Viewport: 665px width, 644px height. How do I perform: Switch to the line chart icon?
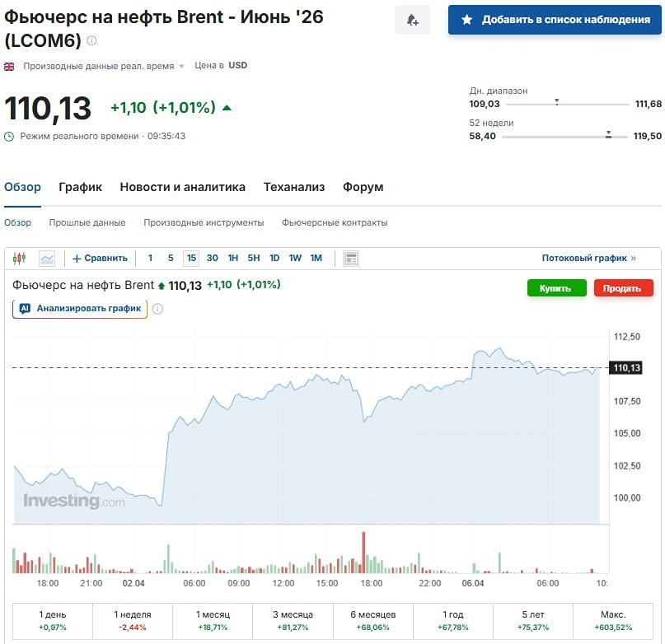click(x=47, y=258)
